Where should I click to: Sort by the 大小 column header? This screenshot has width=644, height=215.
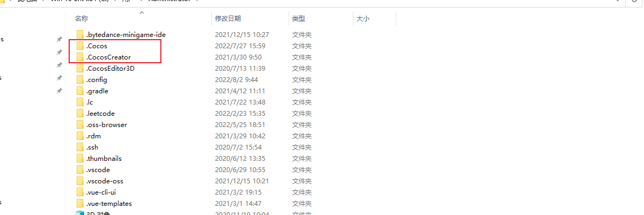tap(363, 19)
